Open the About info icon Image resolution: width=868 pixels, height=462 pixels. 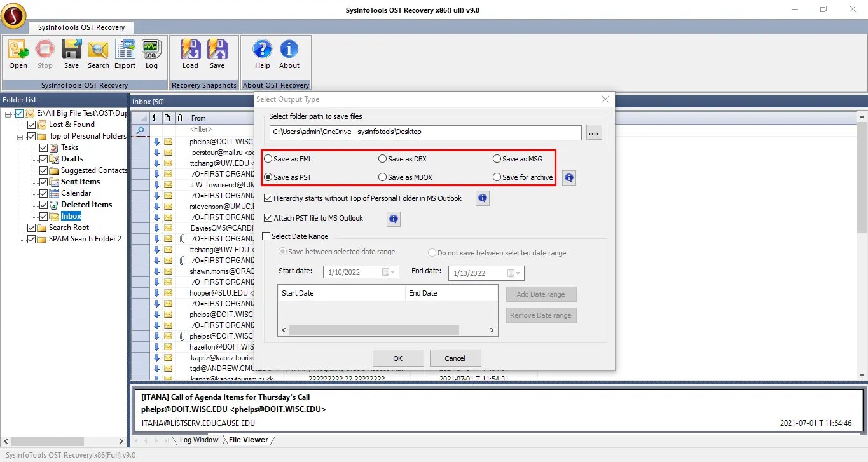tap(289, 54)
